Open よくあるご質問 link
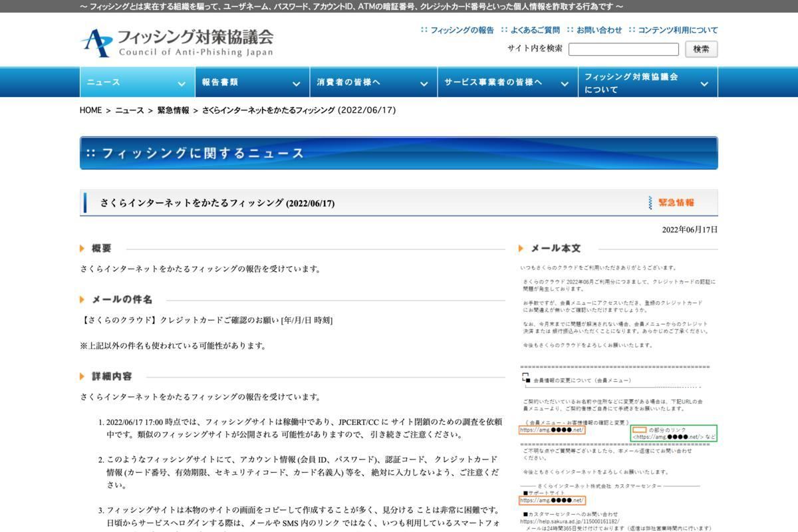 point(535,30)
